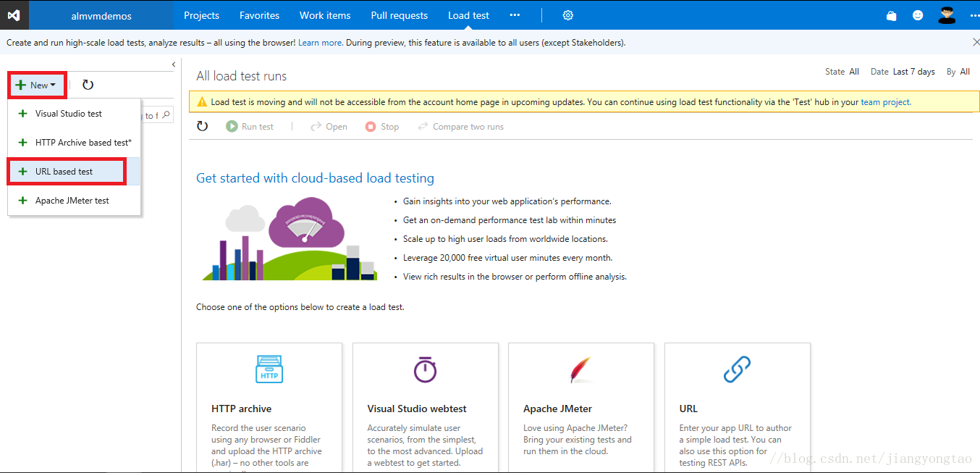Open the user profile avatar
This screenshot has width=980, height=473.
(x=946, y=14)
